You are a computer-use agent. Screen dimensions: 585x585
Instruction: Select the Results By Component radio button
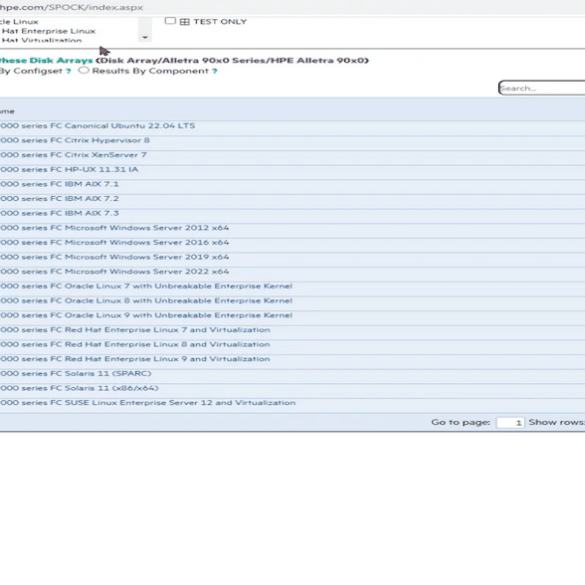pos(84,70)
